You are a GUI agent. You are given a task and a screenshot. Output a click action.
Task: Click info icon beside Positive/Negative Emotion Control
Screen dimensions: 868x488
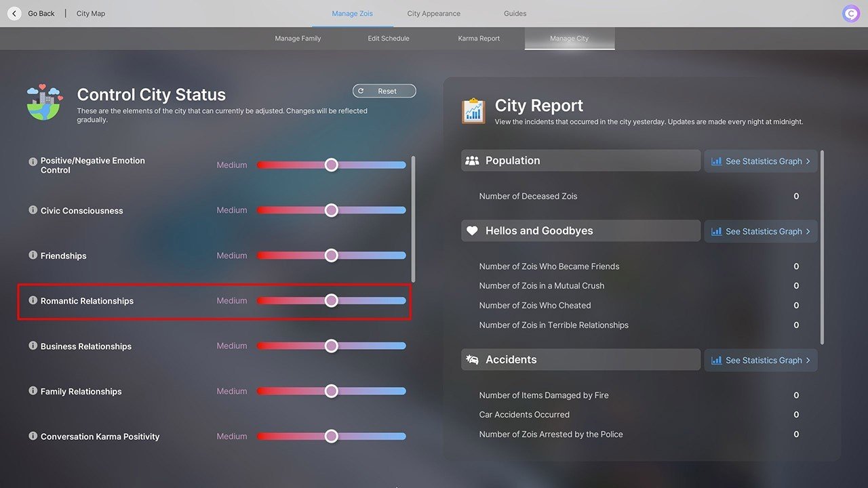point(33,162)
